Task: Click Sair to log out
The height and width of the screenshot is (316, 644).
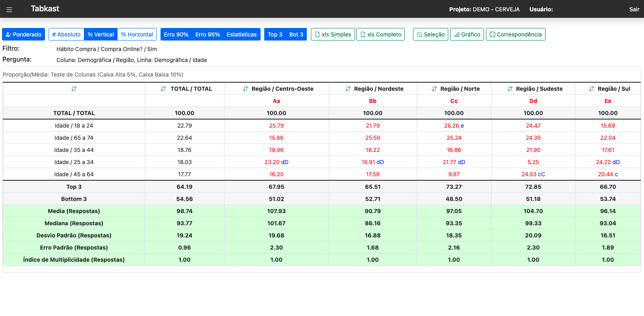Action: (634, 9)
